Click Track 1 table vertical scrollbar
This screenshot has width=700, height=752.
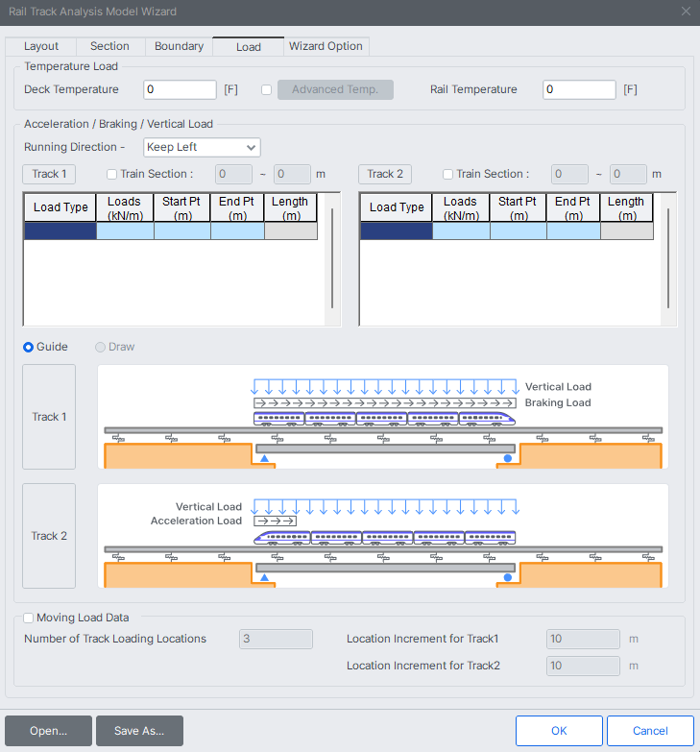coord(332,259)
